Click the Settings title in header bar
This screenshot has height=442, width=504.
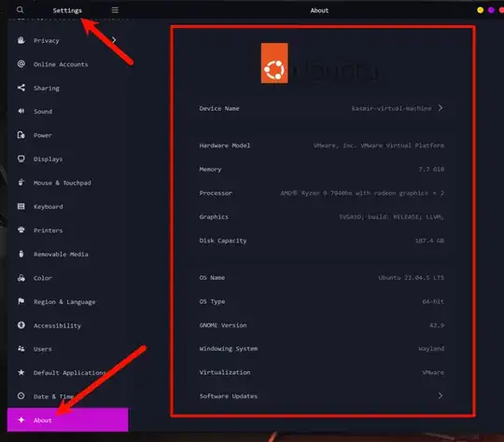pos(67,10)
